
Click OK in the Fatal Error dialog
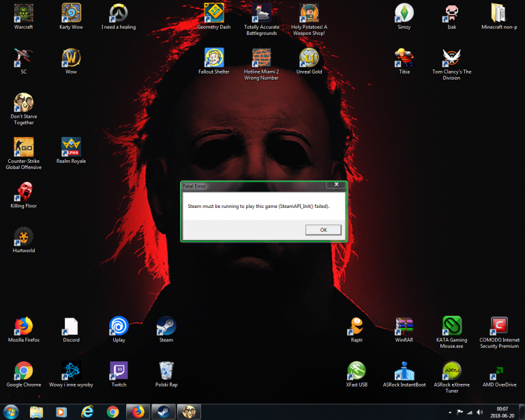[323, 230]
